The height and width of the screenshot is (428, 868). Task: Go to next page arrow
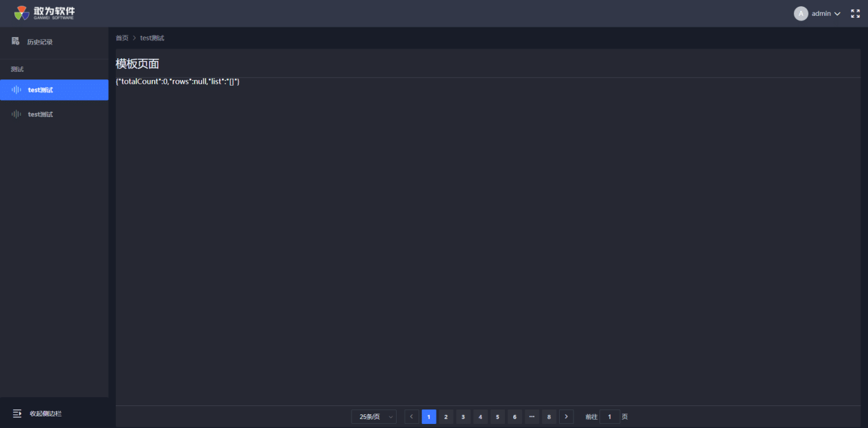click(x=566, y=416)
